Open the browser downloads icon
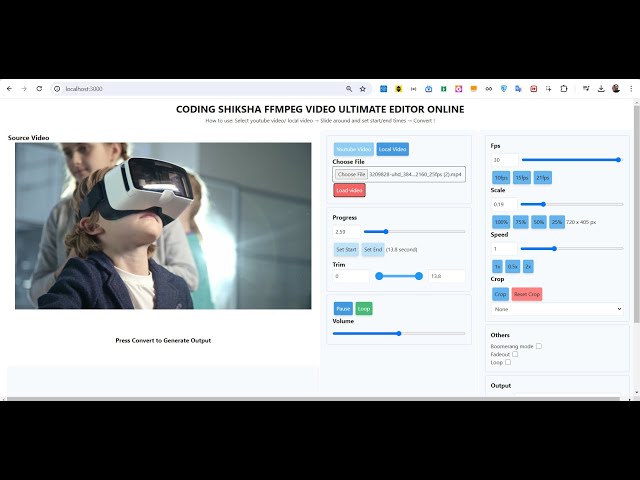 tap(601, 89)
